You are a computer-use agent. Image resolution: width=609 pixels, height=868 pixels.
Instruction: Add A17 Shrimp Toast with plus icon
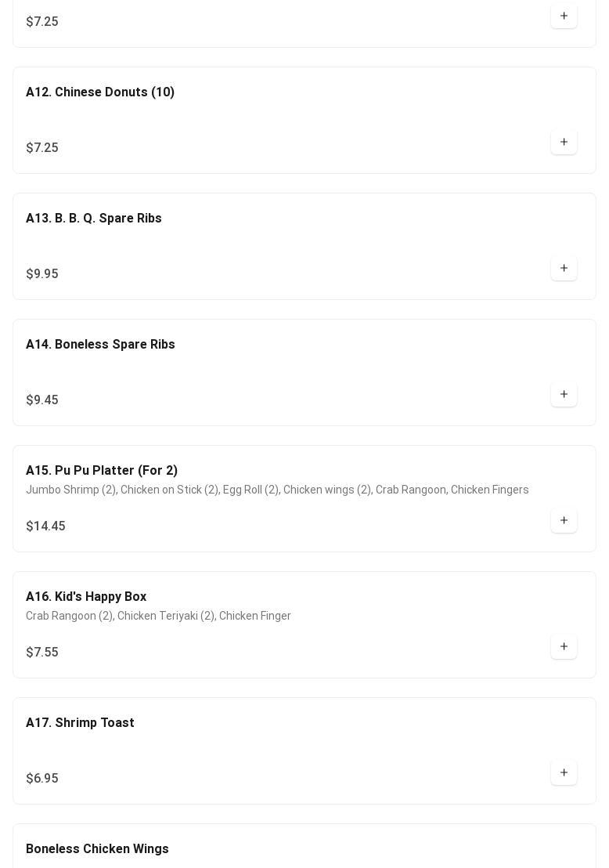pyautogui.click(x=564, y=773)
